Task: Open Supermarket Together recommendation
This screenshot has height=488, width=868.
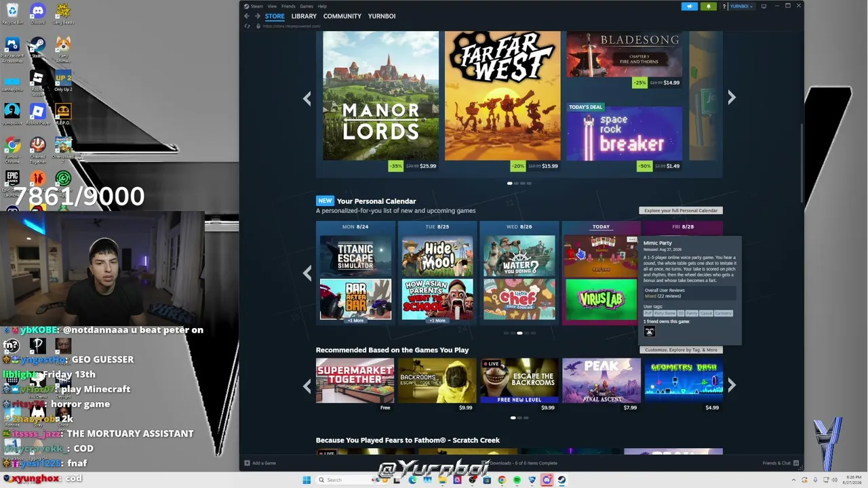Action: (x=355, y=380)
